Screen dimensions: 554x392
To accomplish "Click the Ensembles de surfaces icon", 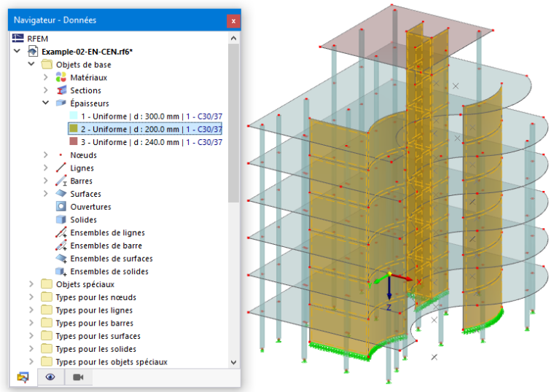I will (61, 259).
